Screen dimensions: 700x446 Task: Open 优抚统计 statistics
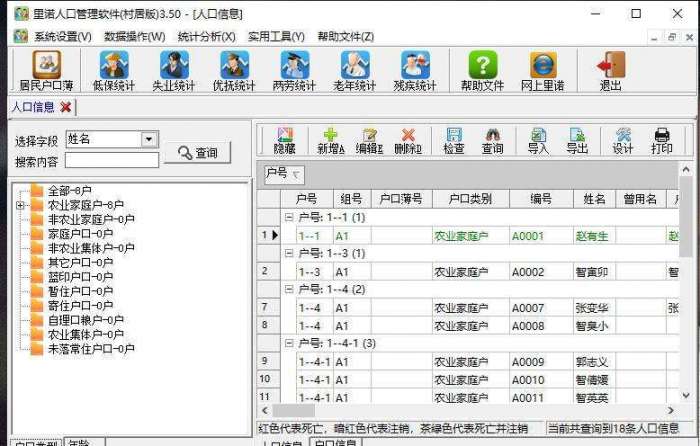tap(234, 70)
